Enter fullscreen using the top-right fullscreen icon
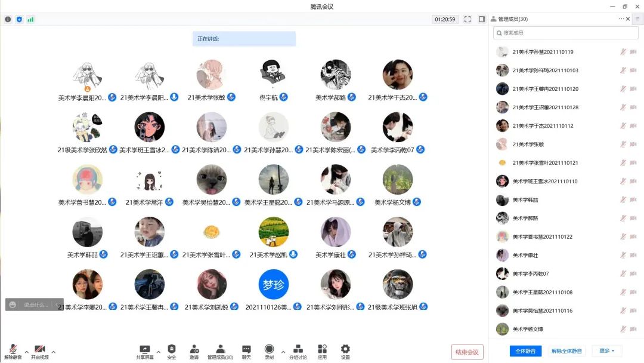The width and height of the screenshot is (644, 363). 467,19
